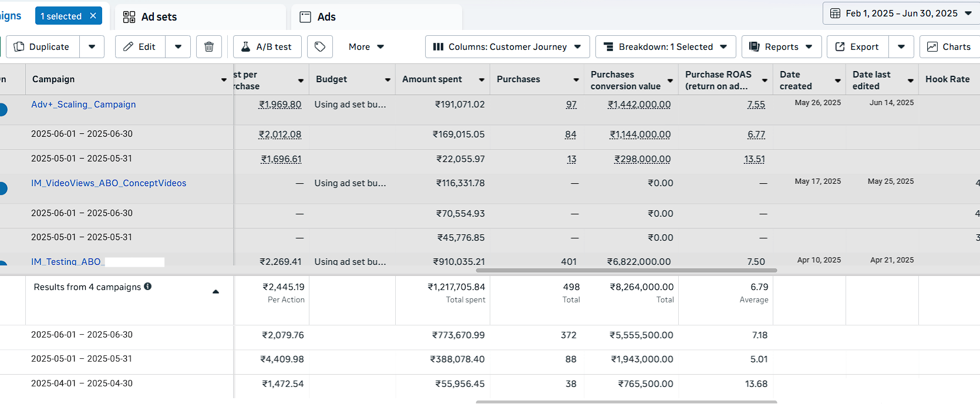980x404 pixels.
Task: Switch to Ad sets tab
Action: click(200, 17)
